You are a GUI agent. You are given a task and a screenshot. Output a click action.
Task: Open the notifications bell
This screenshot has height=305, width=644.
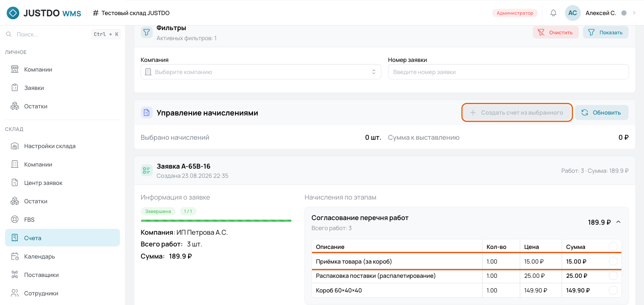point(553,13)
